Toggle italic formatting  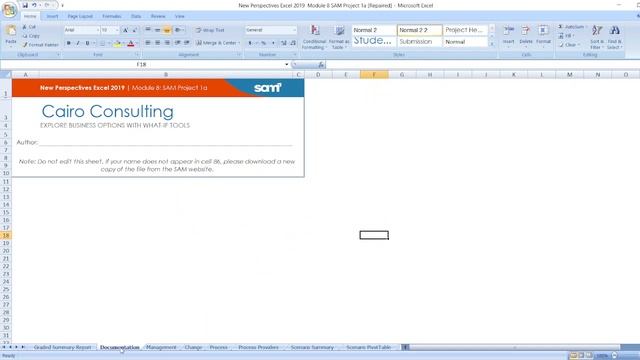tap(78, 43)
